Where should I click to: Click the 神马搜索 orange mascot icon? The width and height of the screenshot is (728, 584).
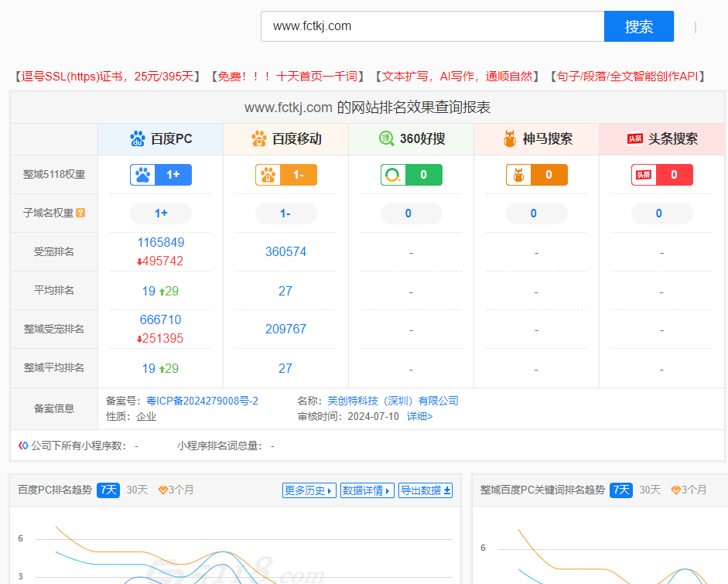coord(510,138)
